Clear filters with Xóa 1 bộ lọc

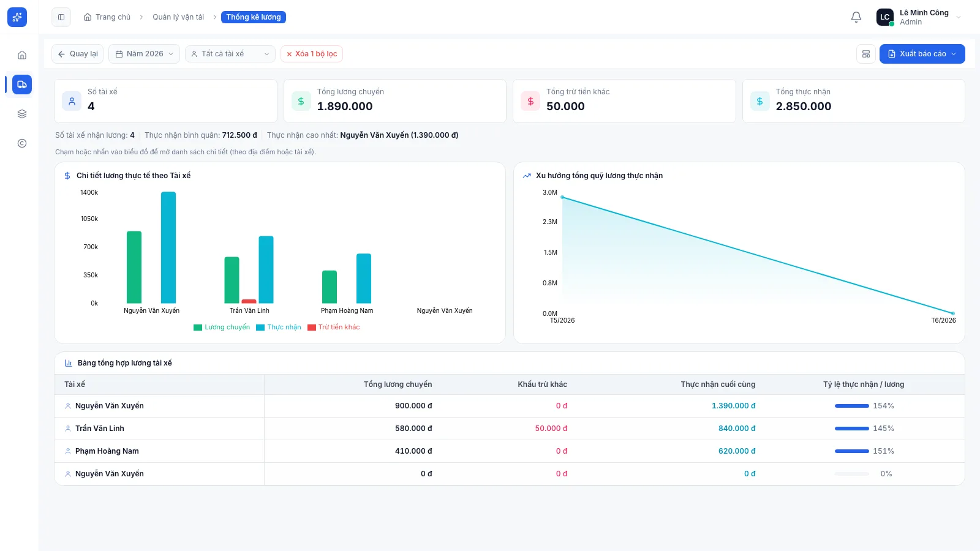pyautogui.click(x=312, y=54)
